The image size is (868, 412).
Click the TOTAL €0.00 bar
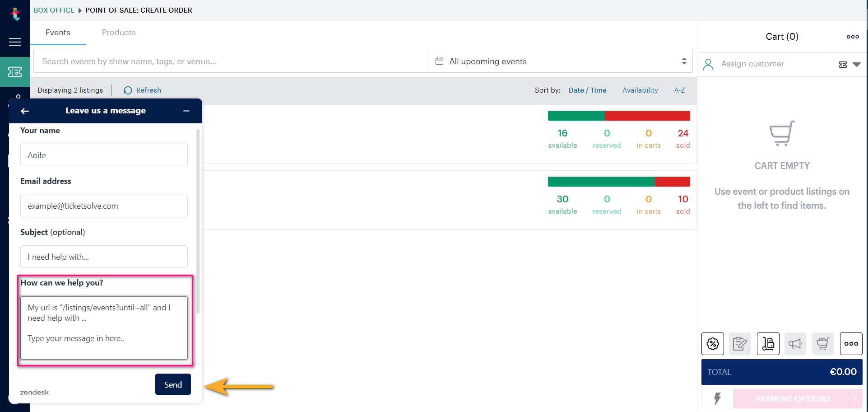[x=782, y=372]
